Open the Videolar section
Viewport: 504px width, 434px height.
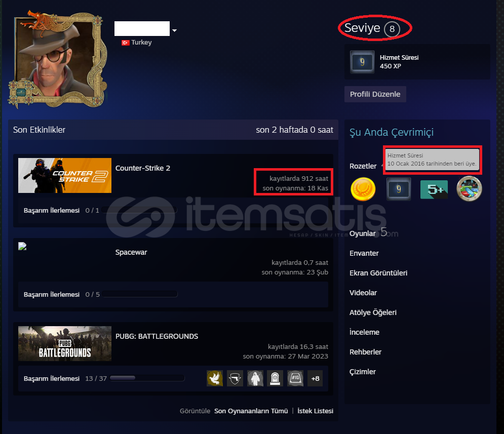(363, 293)
